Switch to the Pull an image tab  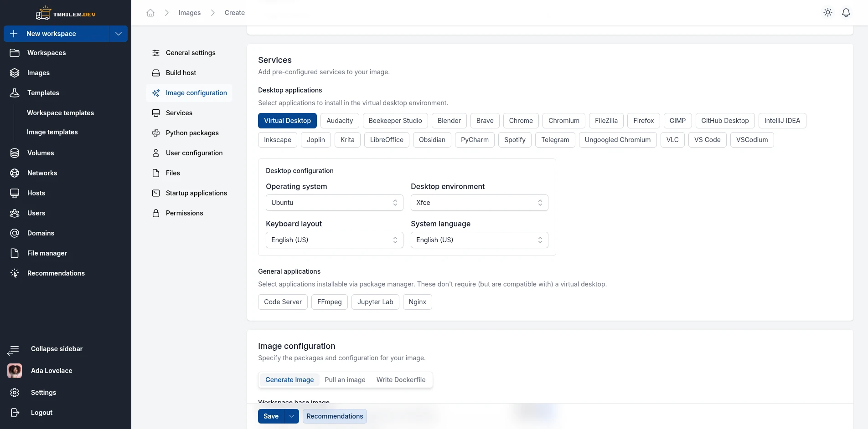tap(345, 380)
